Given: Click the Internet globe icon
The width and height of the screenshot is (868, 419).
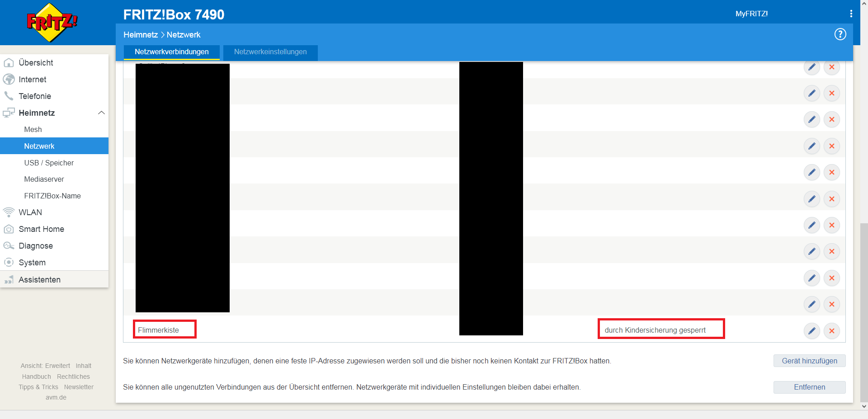Looking at the screenshot, I should click(x=9, y=80).
